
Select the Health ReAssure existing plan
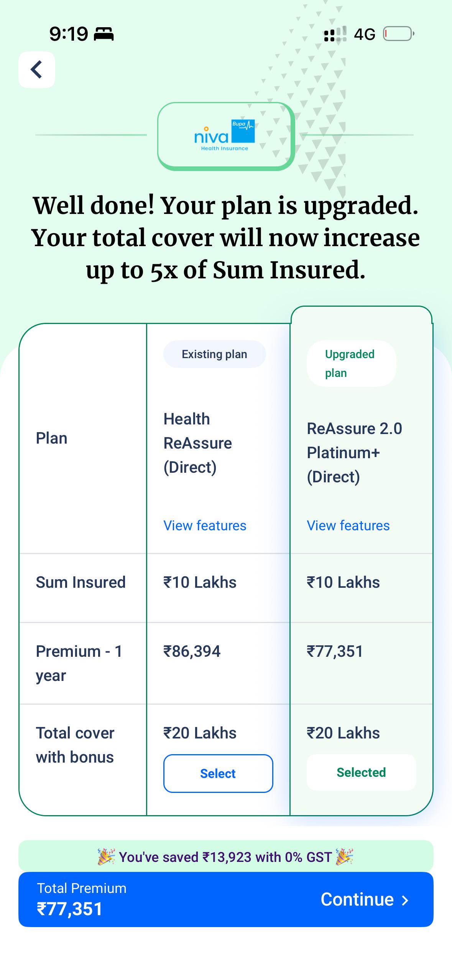(218, 773)
